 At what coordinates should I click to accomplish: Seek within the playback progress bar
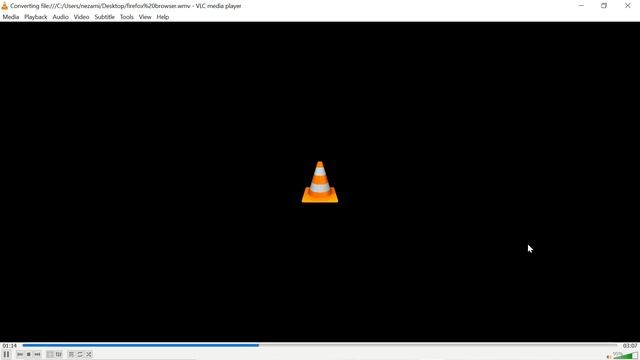(320, 345)
